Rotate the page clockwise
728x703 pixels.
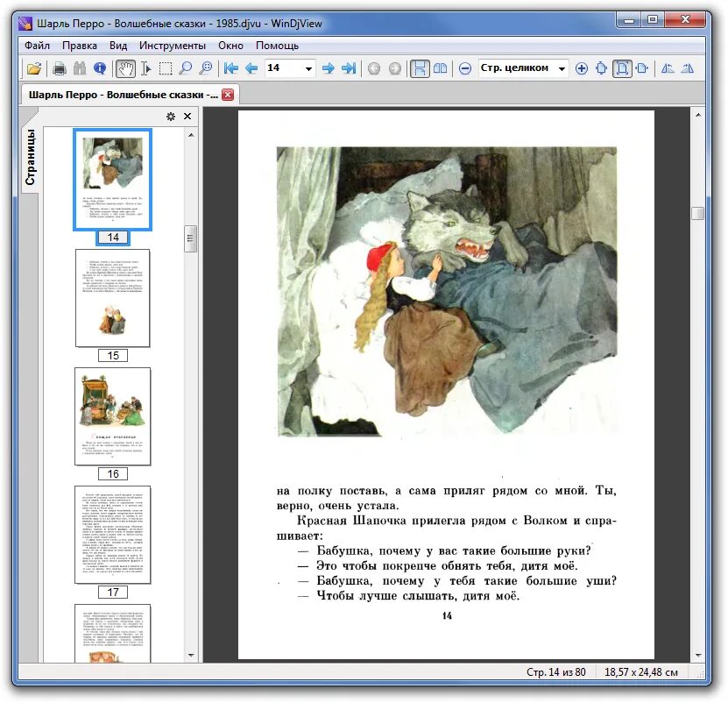pos(688,68)
